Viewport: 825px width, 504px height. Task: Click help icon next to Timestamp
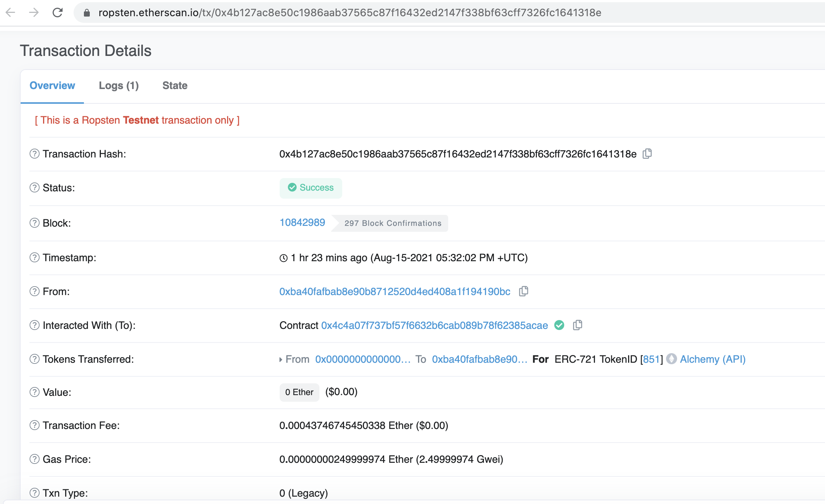tap(35, 258)
